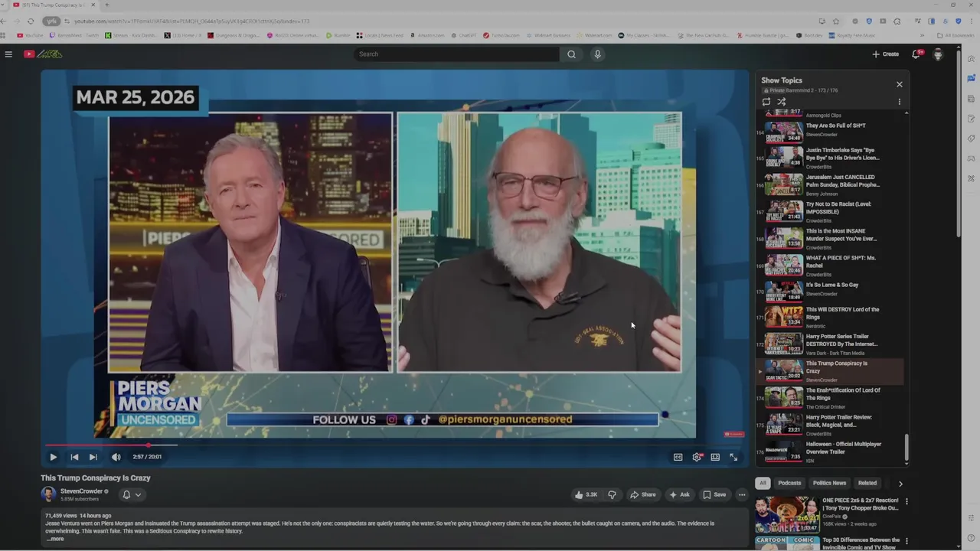Select the 'Related' filter chip
The width and height of the screenshot is (980, 551).
[x=867, y=483]
